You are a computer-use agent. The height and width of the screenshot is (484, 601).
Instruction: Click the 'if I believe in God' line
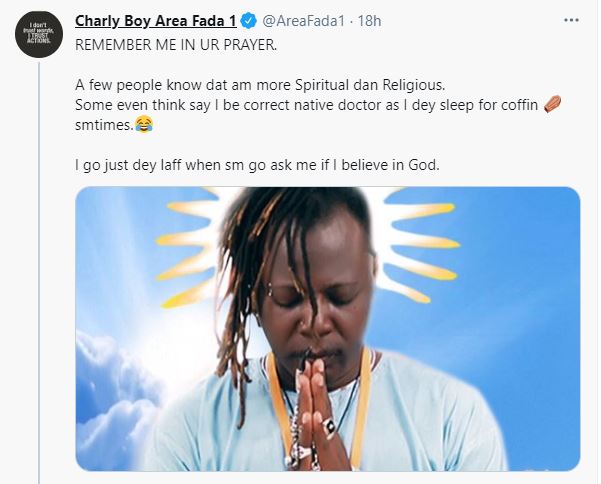tap(370, 164)
